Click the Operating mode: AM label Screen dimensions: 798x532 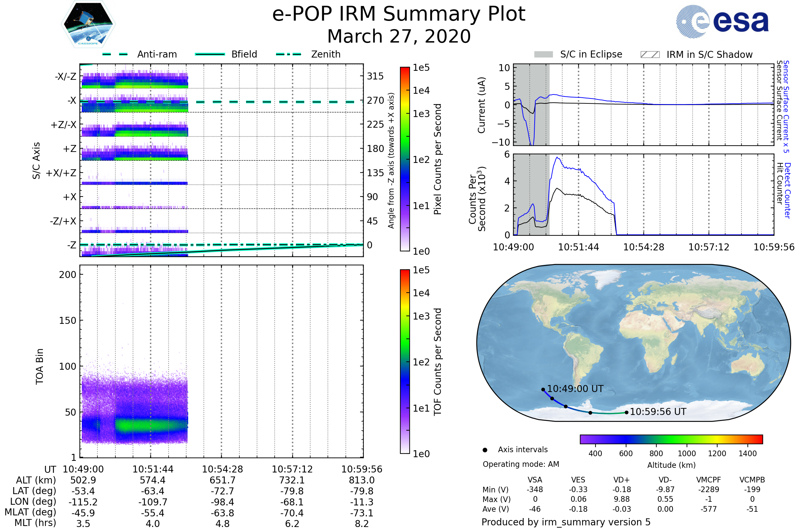tap(521, 464)
